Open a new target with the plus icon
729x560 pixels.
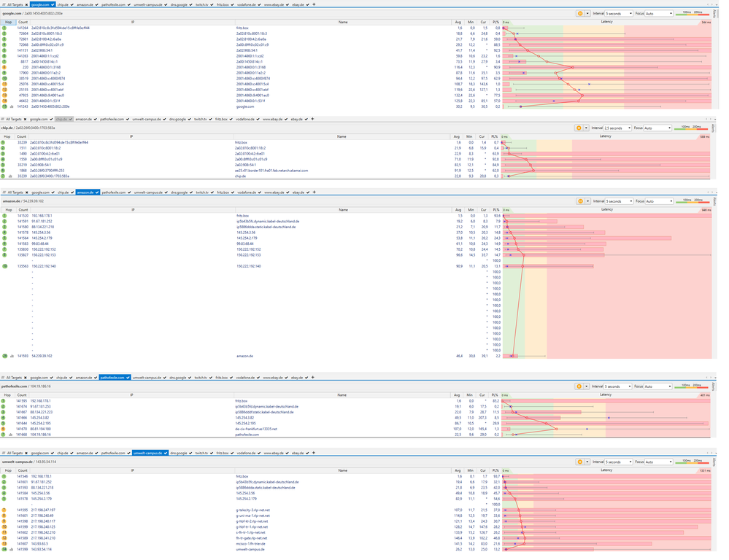(315, 4)
